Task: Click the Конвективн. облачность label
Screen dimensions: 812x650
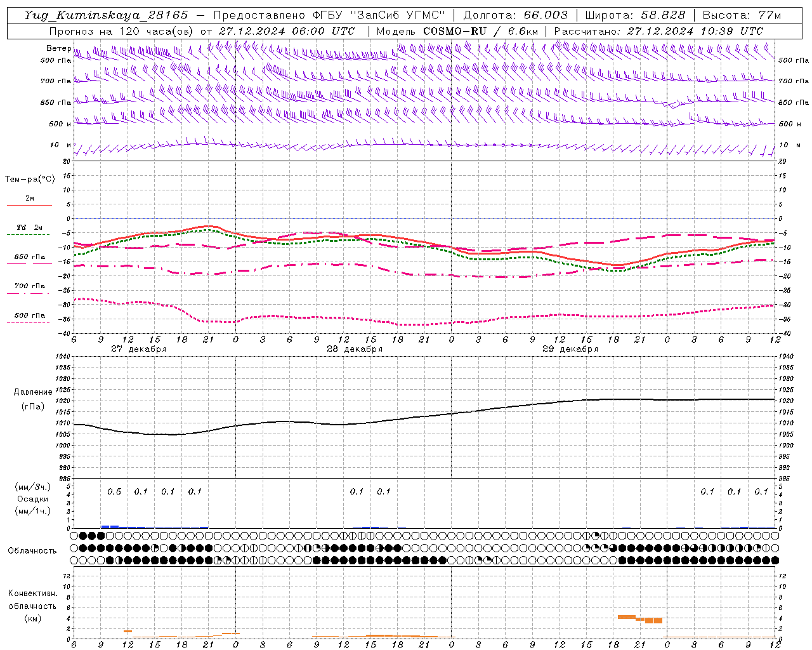Action: (32, 599)
